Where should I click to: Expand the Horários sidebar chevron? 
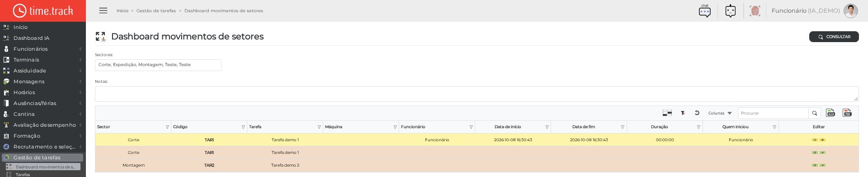80,92
